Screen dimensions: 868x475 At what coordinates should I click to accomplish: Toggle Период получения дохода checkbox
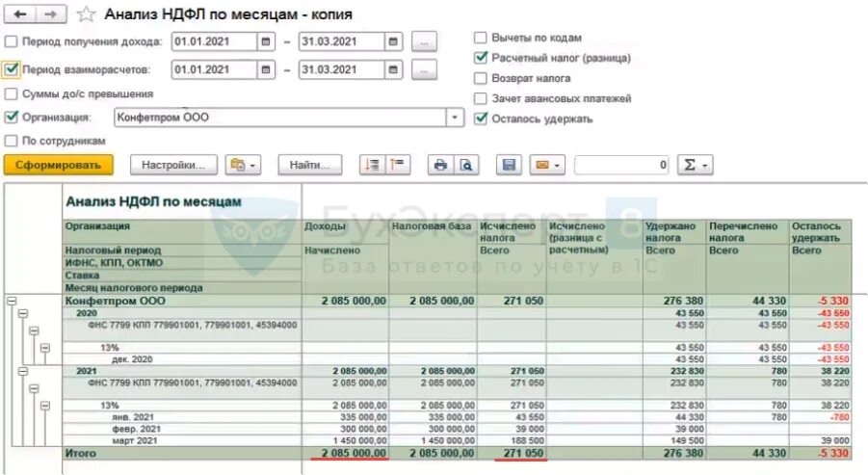[11, 41]
